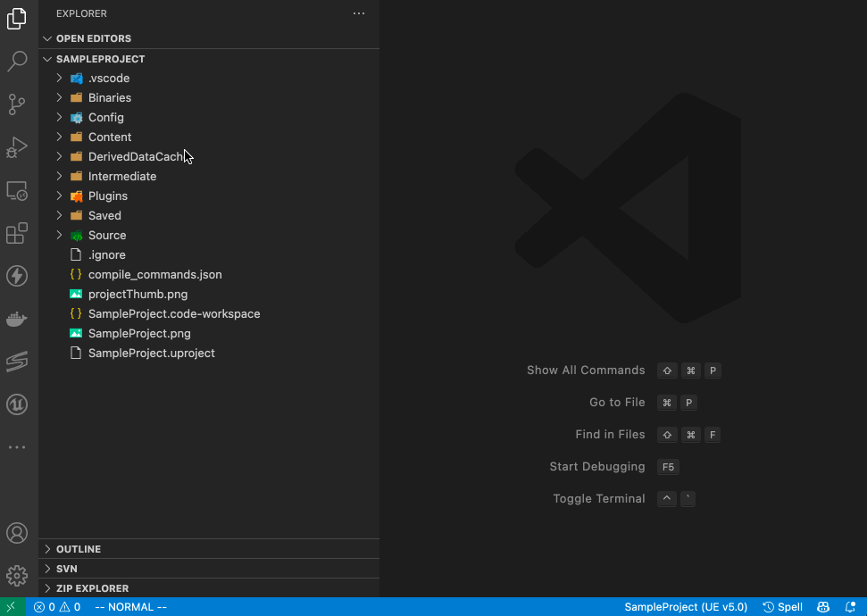
Task: Open SampleProject.uproject file
Action: [x=209, y=353]
